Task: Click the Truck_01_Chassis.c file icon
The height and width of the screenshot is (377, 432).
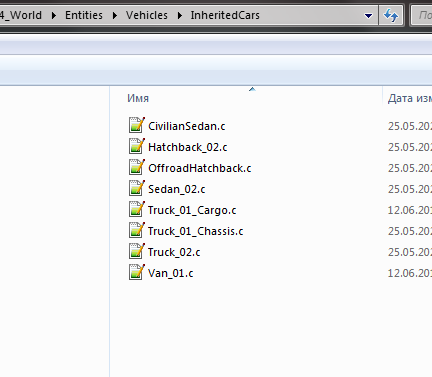Action: pyautogui.click(x=137, y=230)
